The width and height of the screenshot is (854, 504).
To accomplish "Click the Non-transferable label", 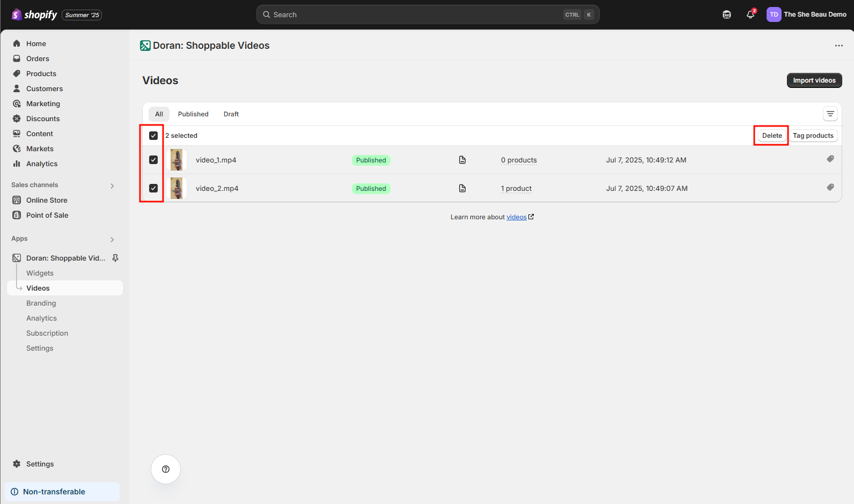I will point(54,492).
